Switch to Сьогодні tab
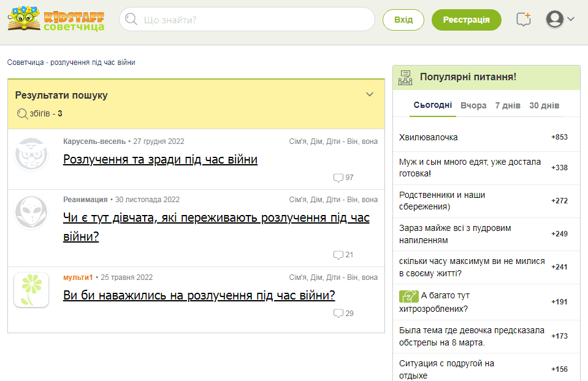Image resolution: width=588 pixels, height=381 pixels. pyautogui.click(x=433, y=105)
